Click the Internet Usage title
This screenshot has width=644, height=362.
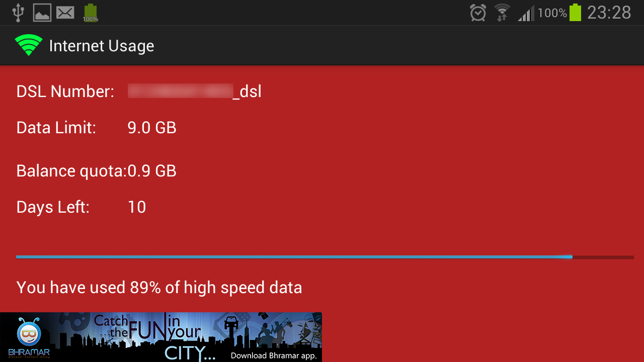click(102, 46)
